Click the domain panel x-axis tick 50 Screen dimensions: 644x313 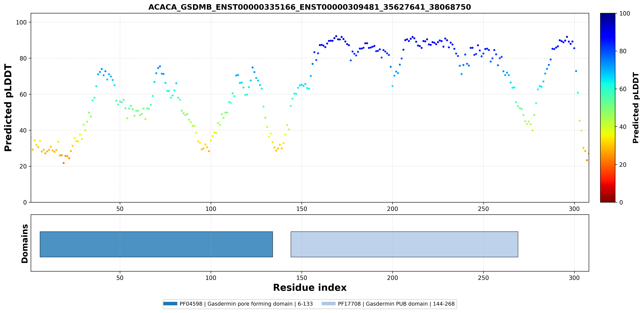pos(120,278)
